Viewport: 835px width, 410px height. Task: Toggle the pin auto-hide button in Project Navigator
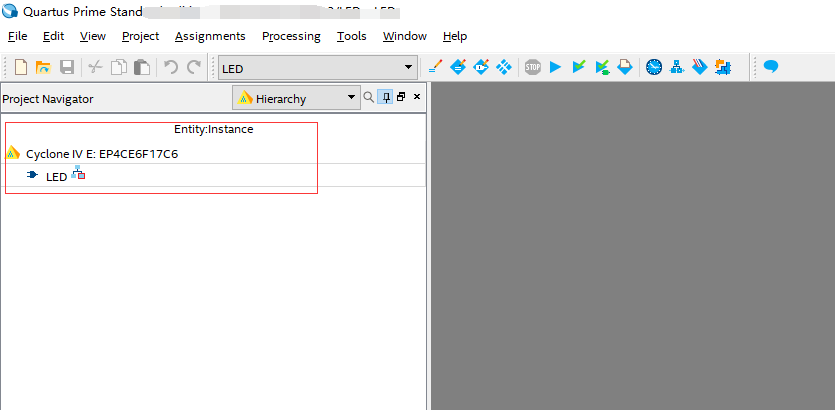tap(385, 97)
